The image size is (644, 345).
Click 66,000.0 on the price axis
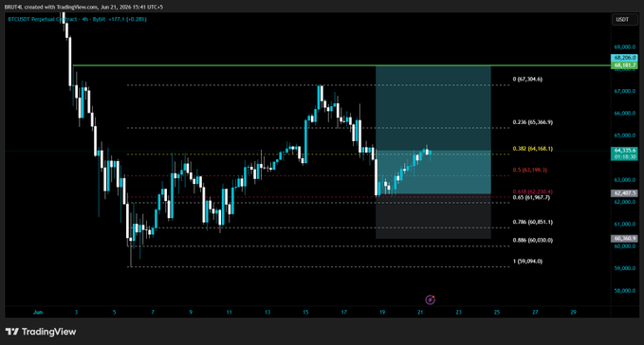(625, 113)
